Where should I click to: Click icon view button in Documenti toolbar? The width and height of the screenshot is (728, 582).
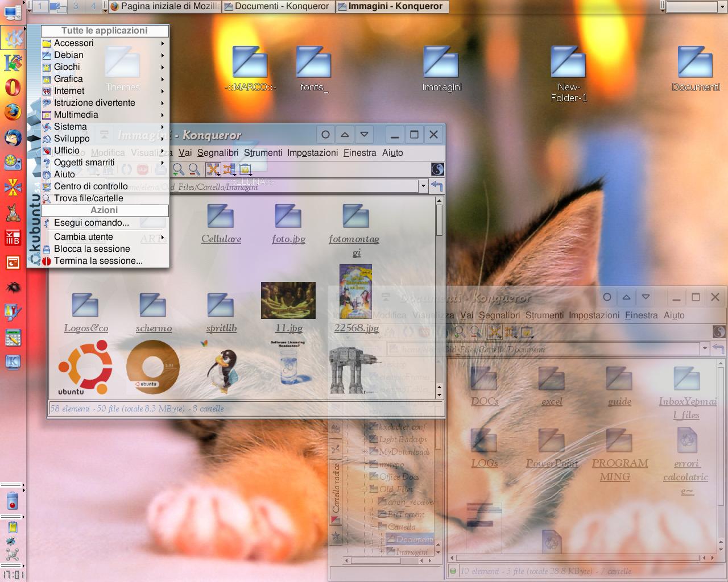(x=495, y=332)
